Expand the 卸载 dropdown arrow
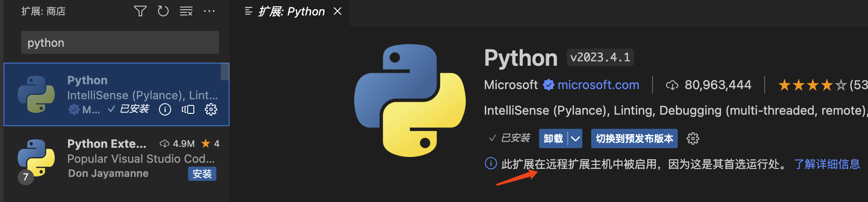 (575, 138)
